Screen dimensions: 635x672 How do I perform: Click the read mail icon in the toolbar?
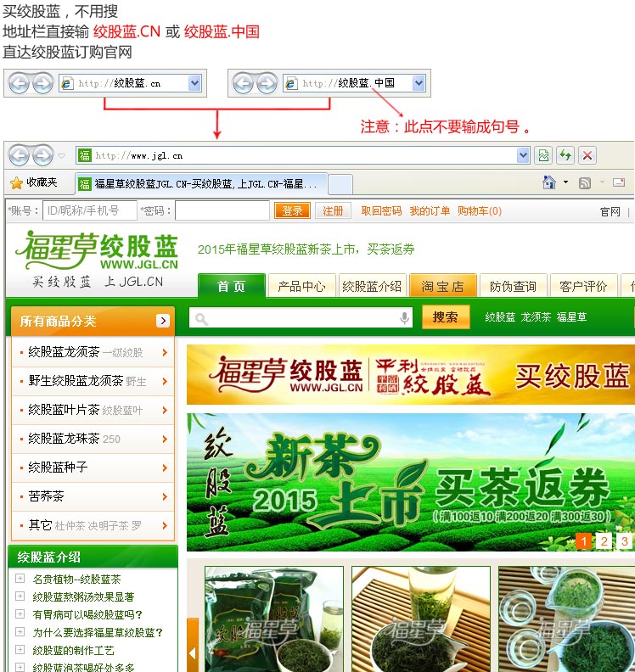pos(619,182)
